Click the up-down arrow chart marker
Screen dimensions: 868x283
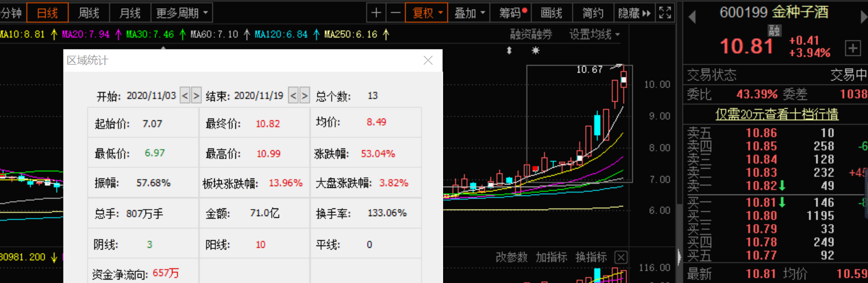(x=509, y=51)
